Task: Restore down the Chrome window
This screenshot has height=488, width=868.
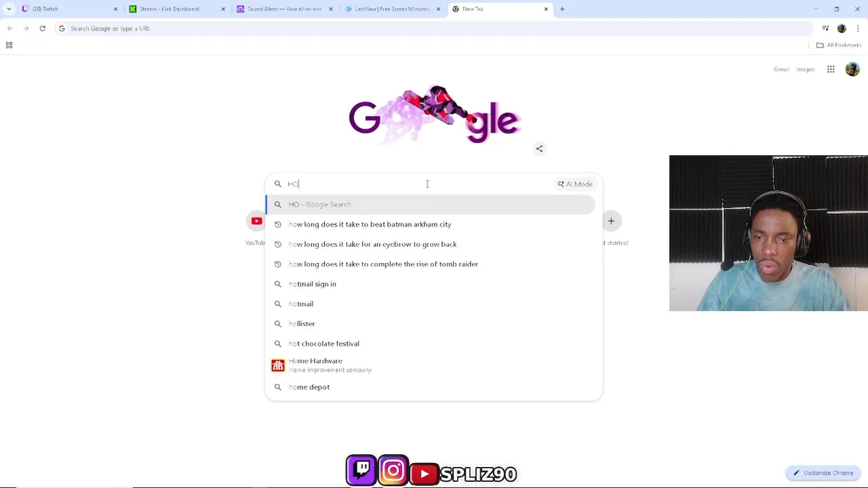Action: (x=837, y=9)
